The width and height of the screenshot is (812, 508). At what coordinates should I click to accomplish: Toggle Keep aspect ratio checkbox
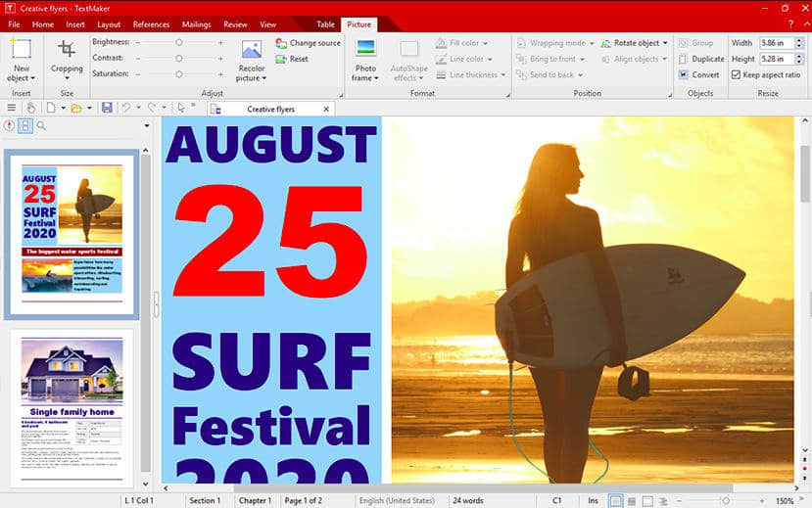[736, 75]
